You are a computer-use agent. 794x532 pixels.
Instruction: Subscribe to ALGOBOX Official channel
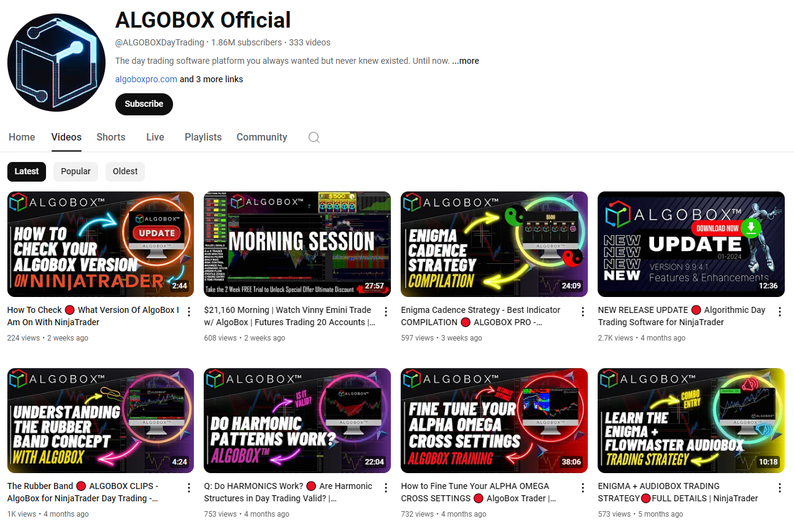pos(144,104)
